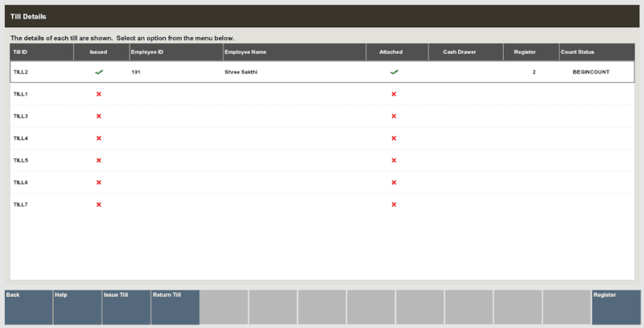Select the TILL6 row ID

click(21, 182)
